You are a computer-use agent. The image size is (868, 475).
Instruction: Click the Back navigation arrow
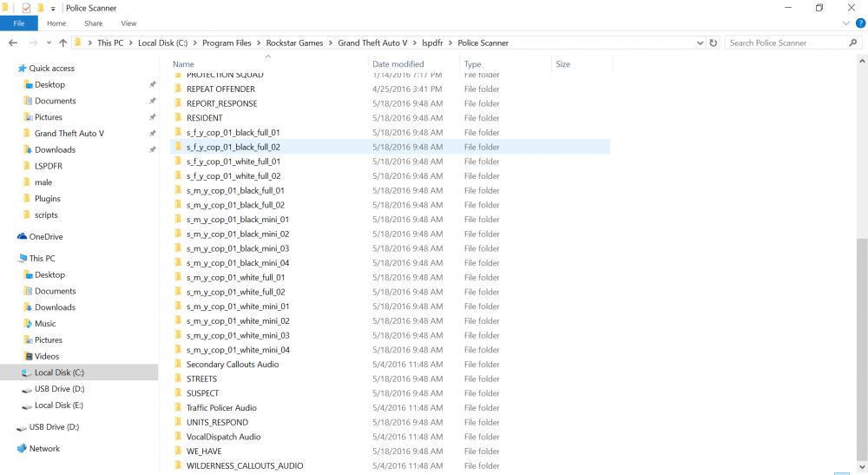click(13, 43)
